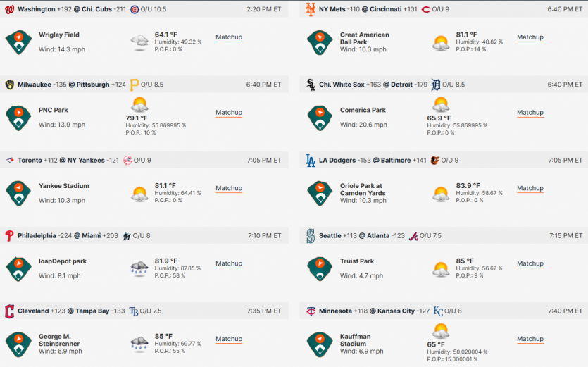Click the LA Dodgers team logo
Image resolution: width=588 pixels, height=367 pixels.
point(311,160)
